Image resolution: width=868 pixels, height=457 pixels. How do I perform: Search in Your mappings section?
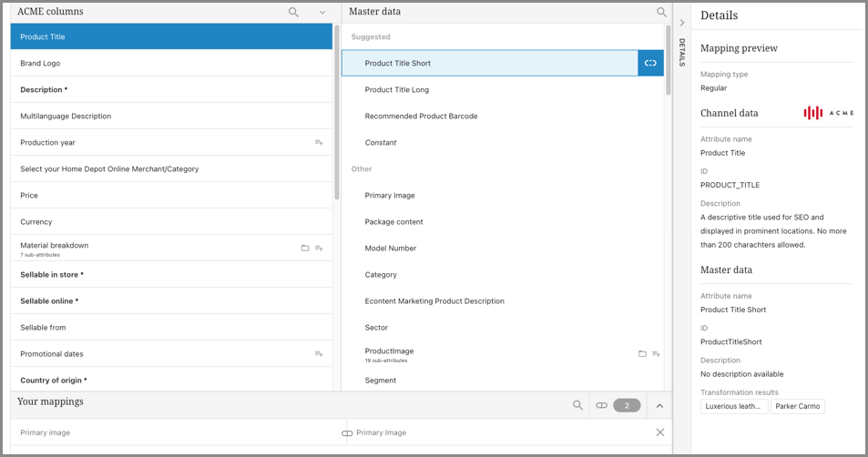click(577, 405)
